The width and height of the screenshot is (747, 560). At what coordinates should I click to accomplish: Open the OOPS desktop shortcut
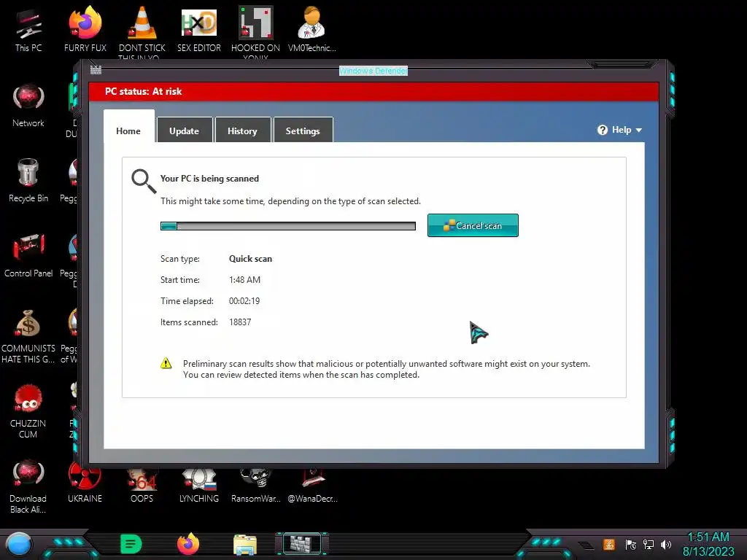click(x=142, y=486)
